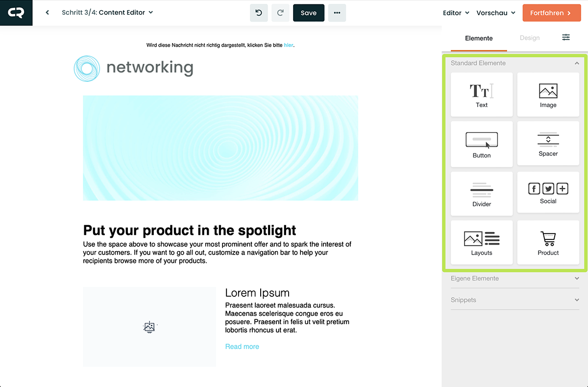Switch to the Design tab
This screenshot has height=387, width=588.
pyautogui.click(x=529, y=38)
